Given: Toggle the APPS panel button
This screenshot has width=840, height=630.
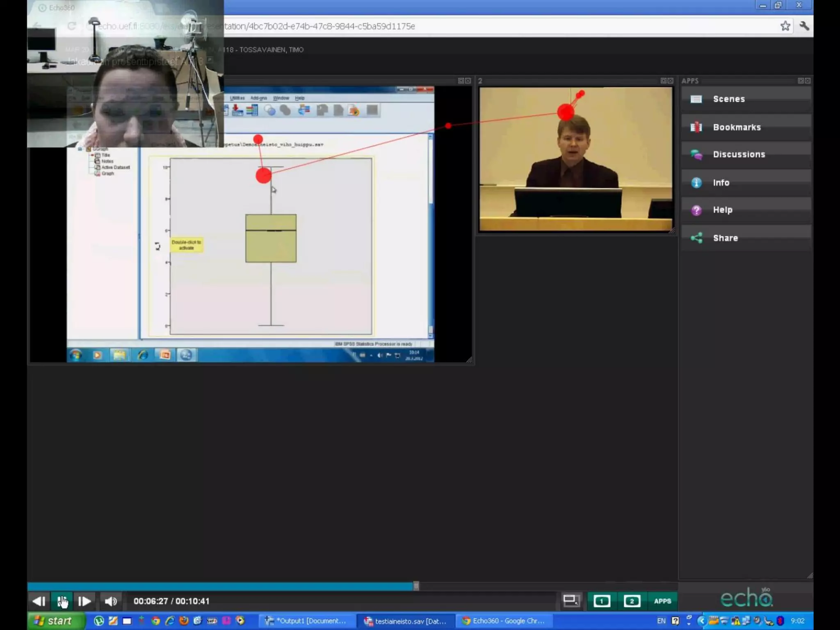Looking at the screenshot, I should point(662,601).
